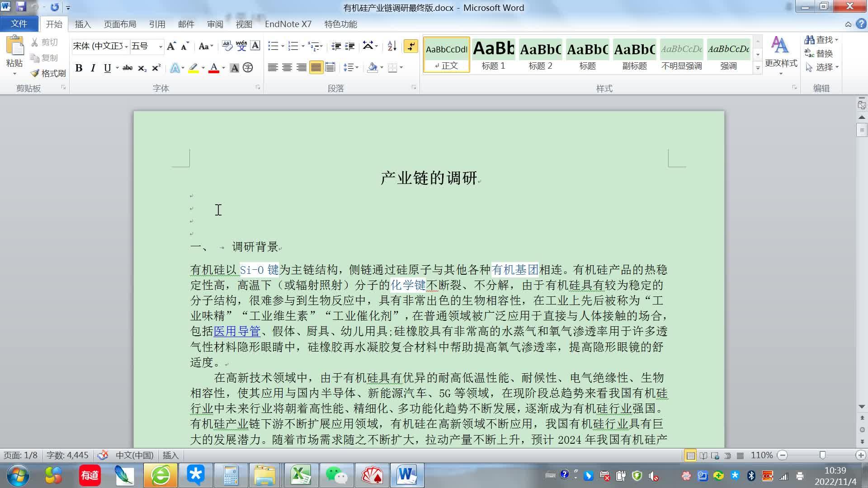Open the File (文件) tab

click(x=19, y=23)
